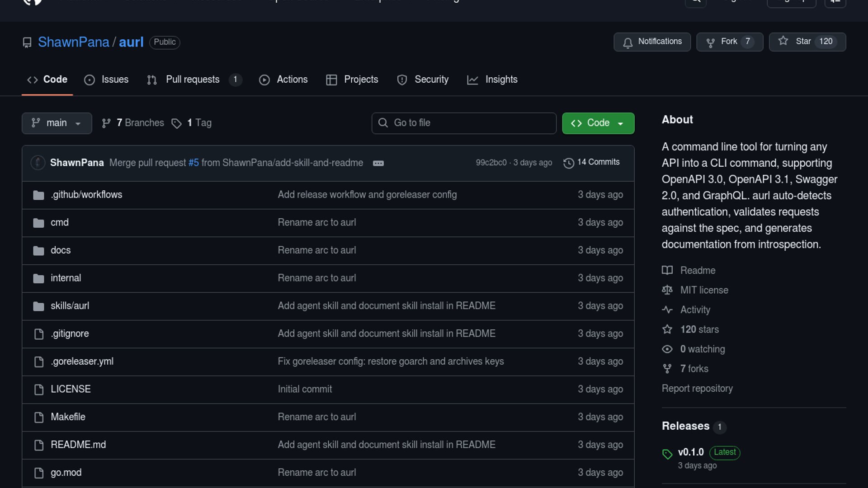Open the main branch dropdown
This screenshot has height=488, width=868.
(57, 123)
